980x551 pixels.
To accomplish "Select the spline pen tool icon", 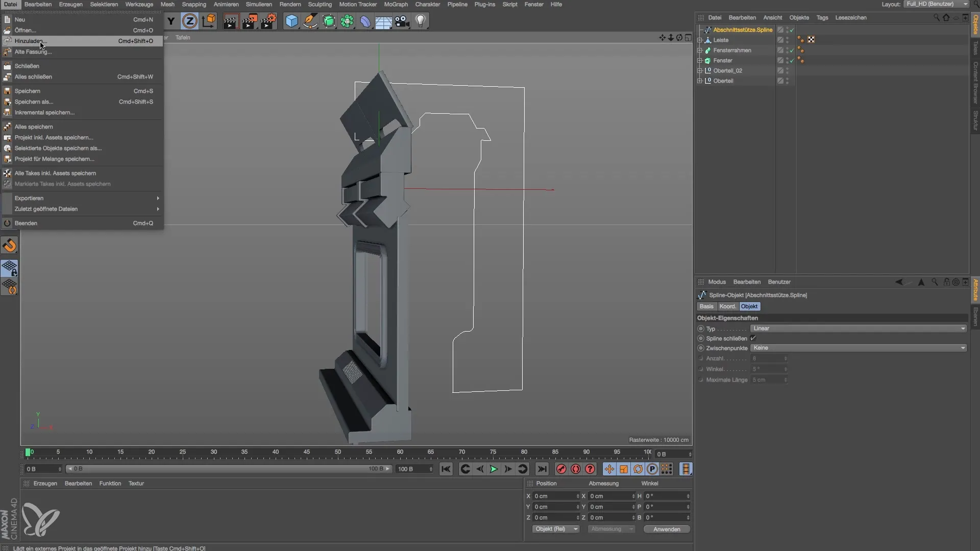I will click(310, 21).
